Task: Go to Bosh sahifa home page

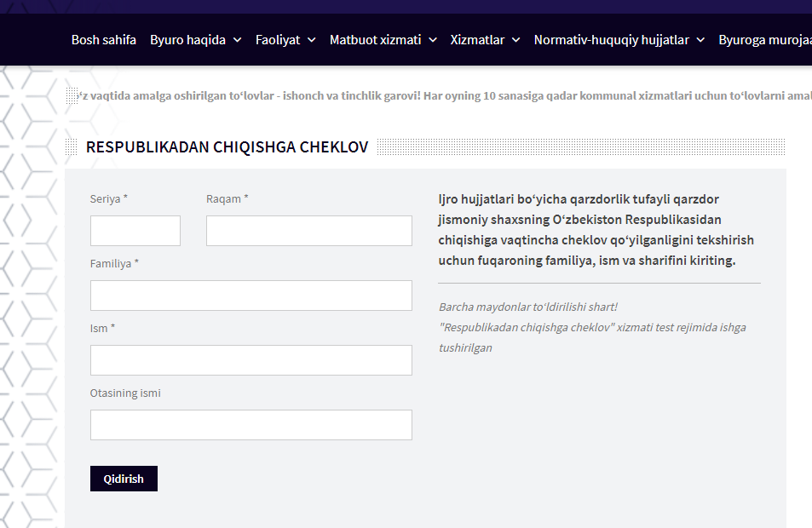Action: point(103,40)
